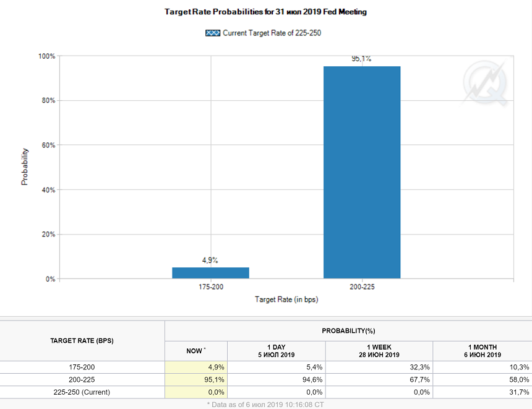This screenshot has width=532, height=409.
Task: Select the '1 WEEK 28 июн 2019' column header
Action: point(379,351)
